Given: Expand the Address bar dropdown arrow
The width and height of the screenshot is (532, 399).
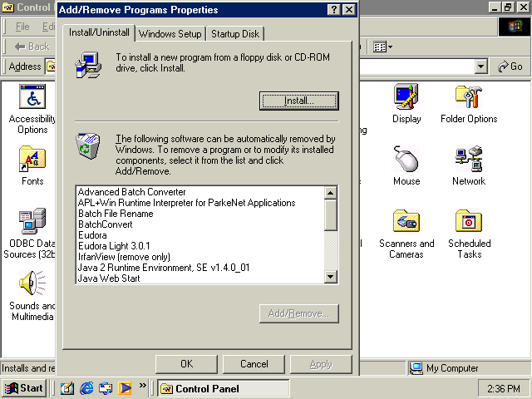Looking at the screenshot, I should pyautogui.click(x=480, y=66).
